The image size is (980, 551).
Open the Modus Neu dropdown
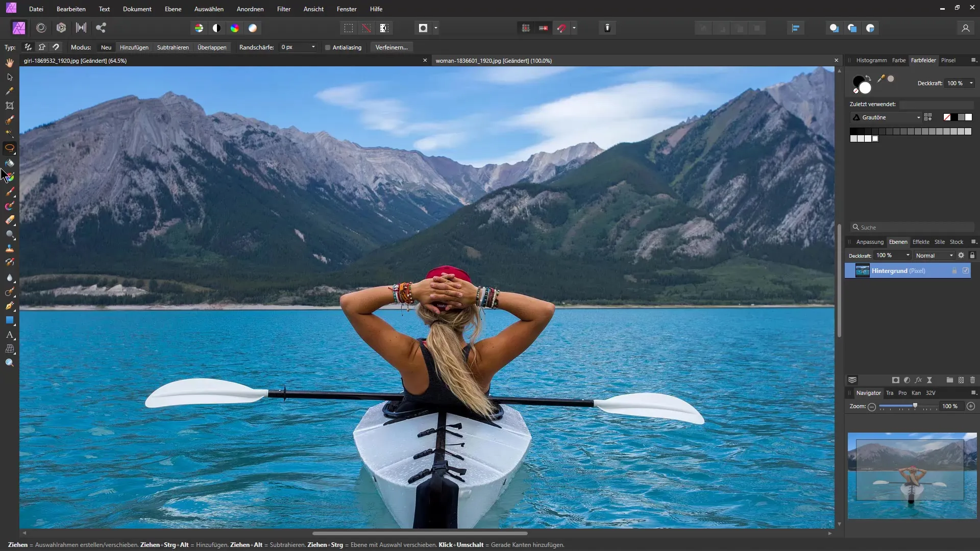point(106,47)
